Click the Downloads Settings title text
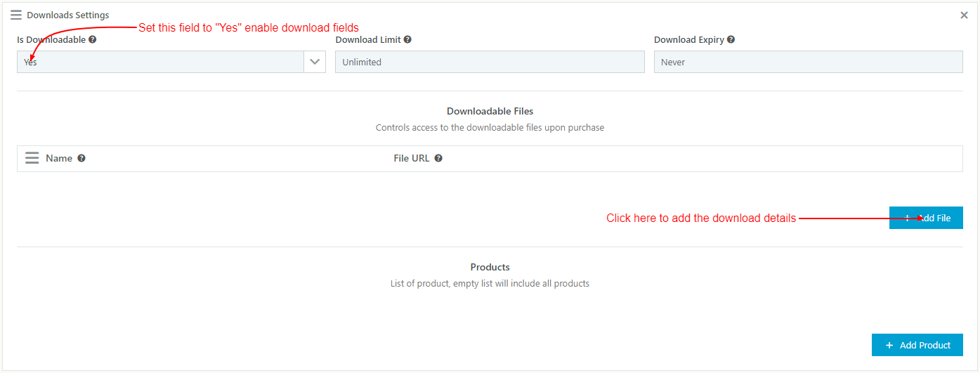The width and height of the screenshot is (980, 373). click(67, 15)
